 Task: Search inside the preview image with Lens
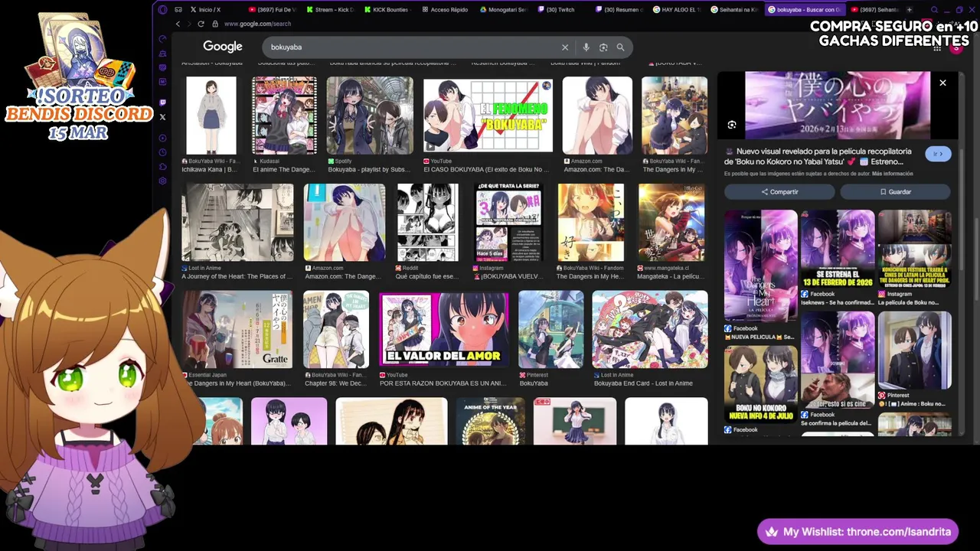click(732, 125)
